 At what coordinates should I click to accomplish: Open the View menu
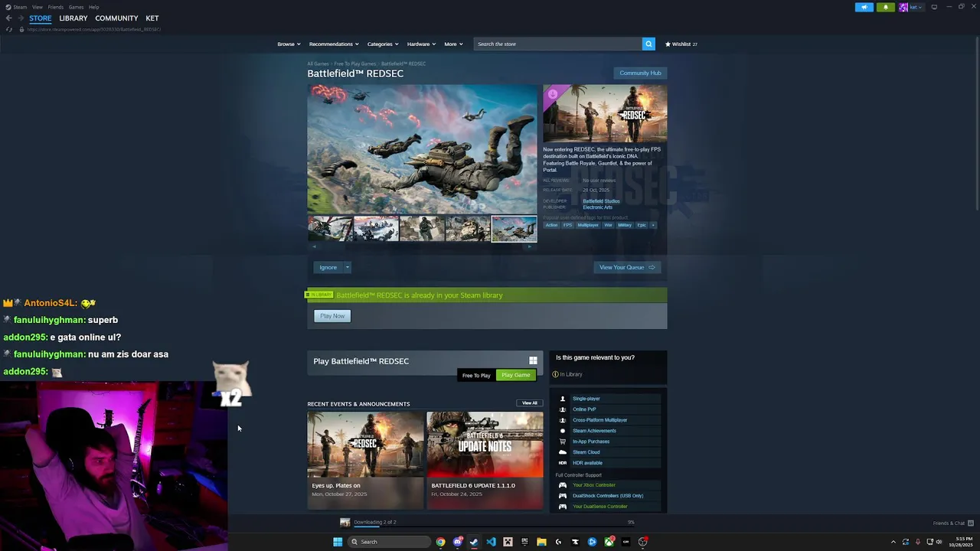pos(37,7)
